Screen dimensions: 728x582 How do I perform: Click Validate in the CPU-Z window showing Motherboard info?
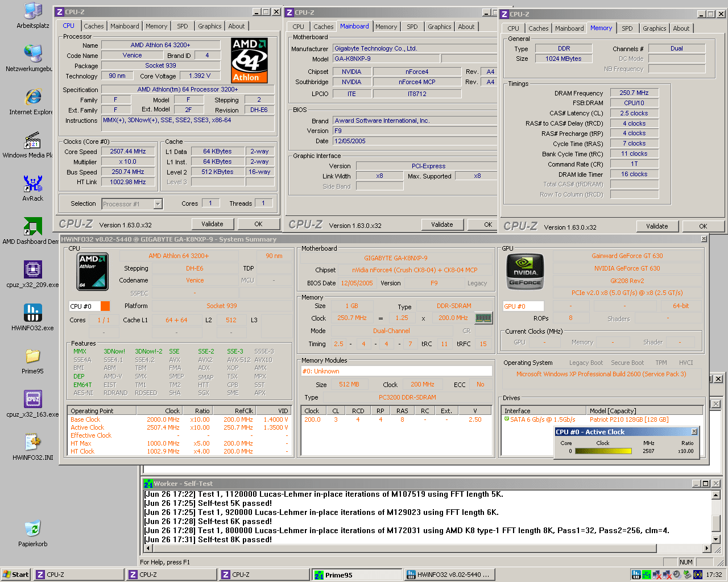442,225
